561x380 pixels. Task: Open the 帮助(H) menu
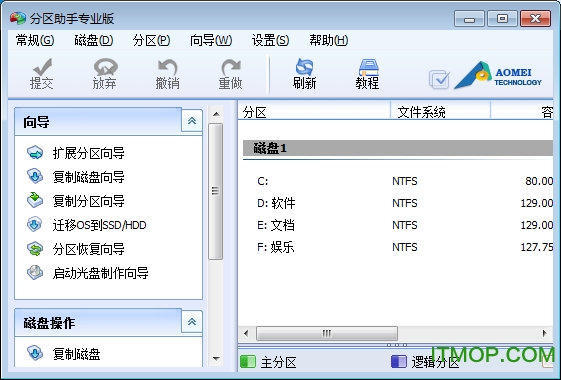pos(328,40)
